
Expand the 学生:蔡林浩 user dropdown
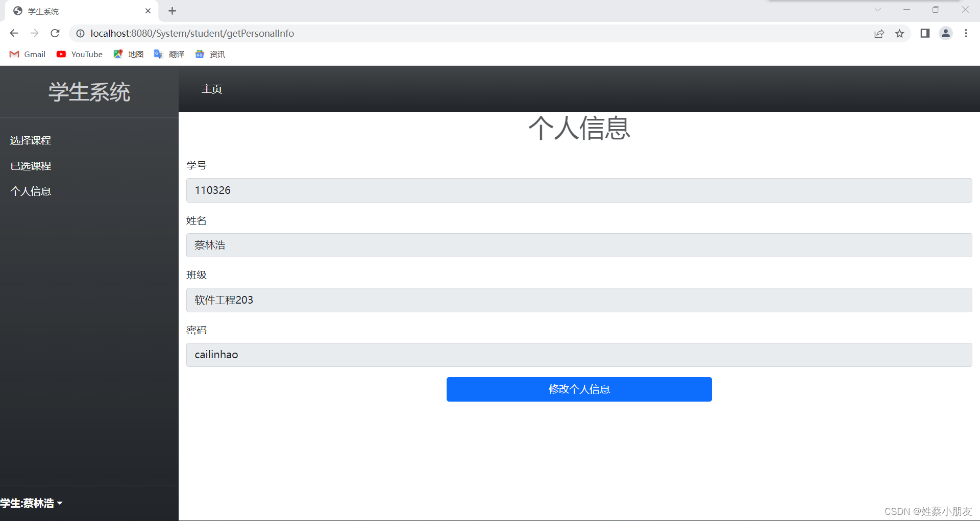click(x=31, y=503)
